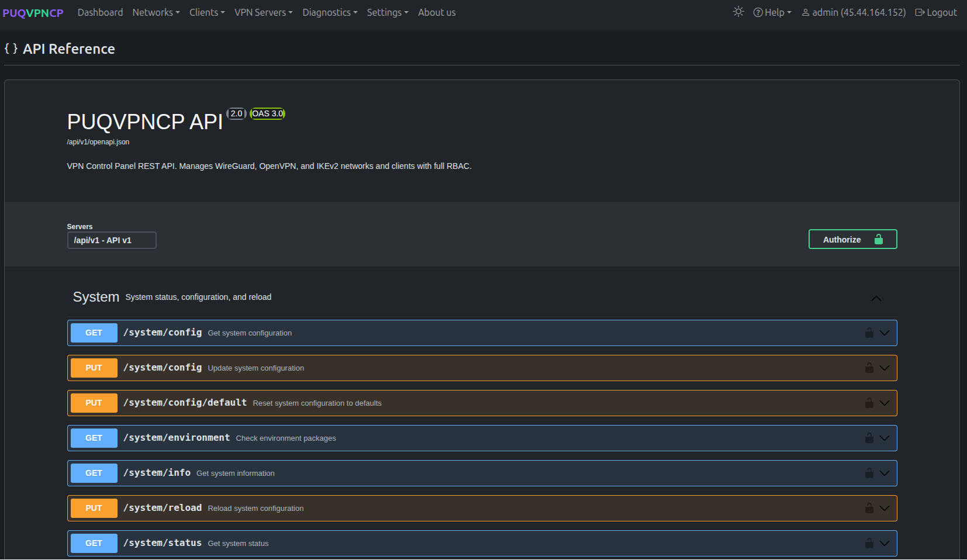Click the System section heading

[96, 297]
